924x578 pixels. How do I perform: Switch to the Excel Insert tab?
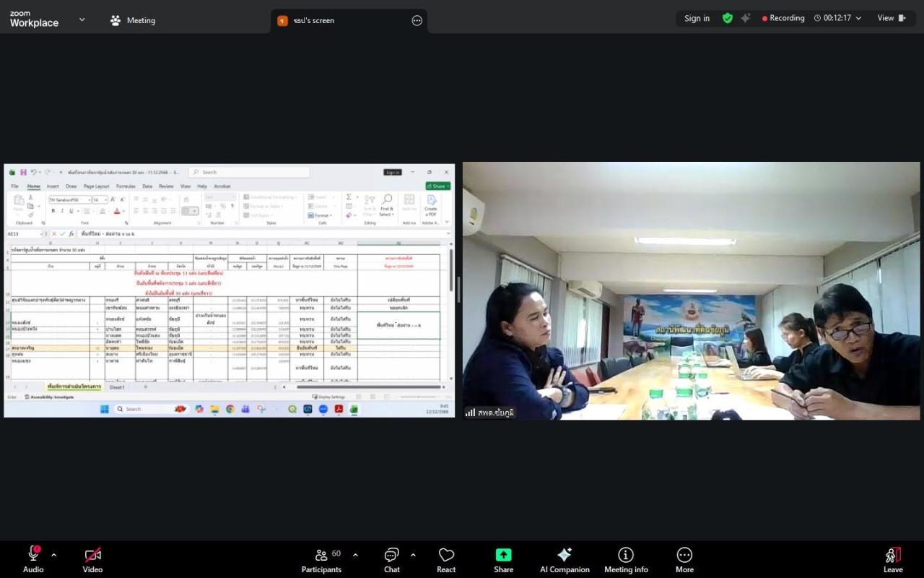pyautogui.click(x=53, y=186)
